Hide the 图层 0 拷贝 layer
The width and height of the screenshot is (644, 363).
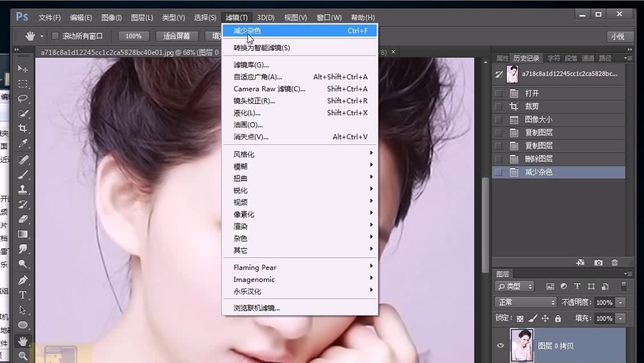pos(500,345)
